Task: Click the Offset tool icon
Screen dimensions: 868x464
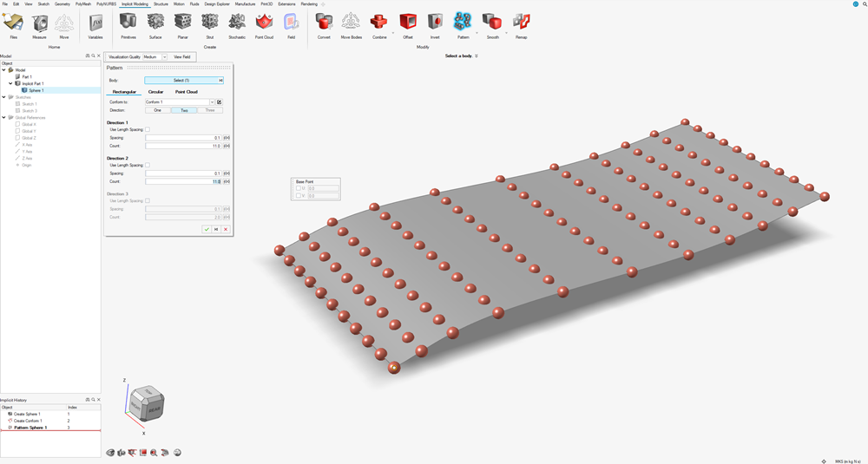Action: tap(407, 23)
